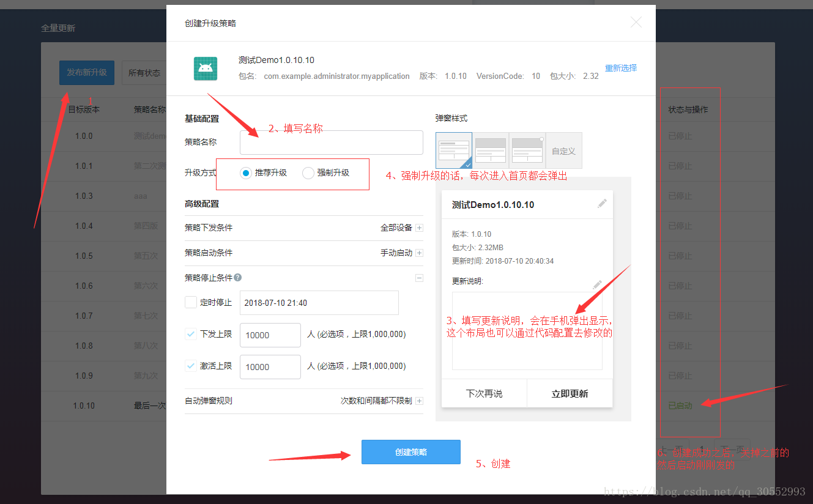Click the Android app icon for 测试Demo
The image size is (813, 504).
pyautogui.click(x=206, y=69)
